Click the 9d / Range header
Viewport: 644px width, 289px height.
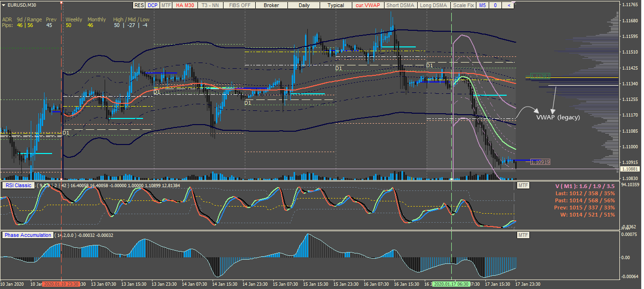pos(29,20)
